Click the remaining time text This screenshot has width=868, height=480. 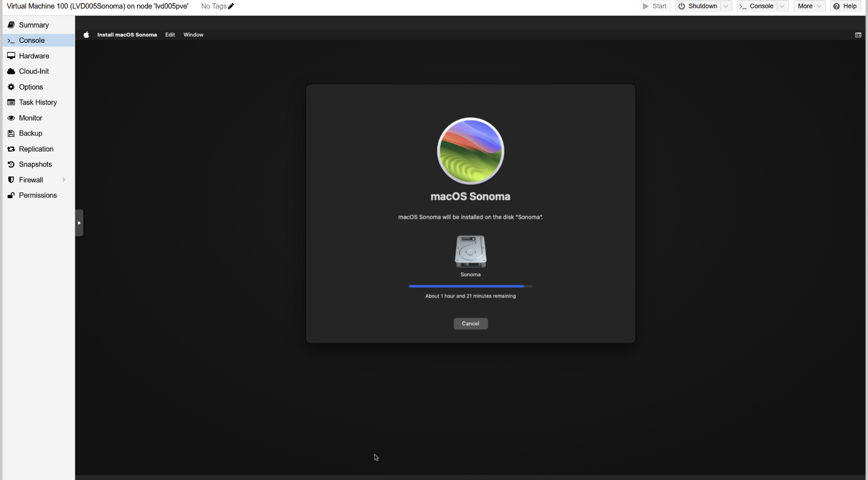tap(471, 296)
